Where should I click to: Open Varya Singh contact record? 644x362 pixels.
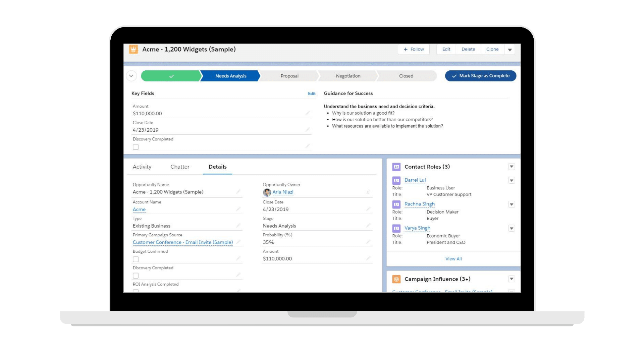pos(417,228)
